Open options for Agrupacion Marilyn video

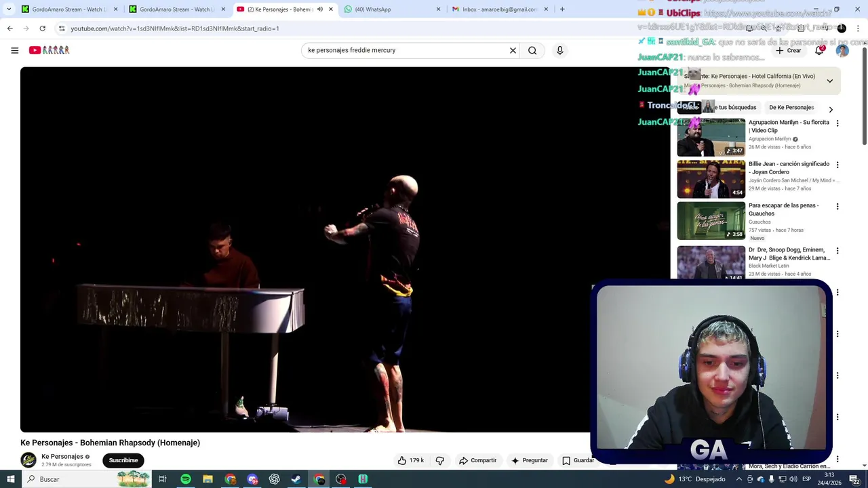(x=837, y=123)
